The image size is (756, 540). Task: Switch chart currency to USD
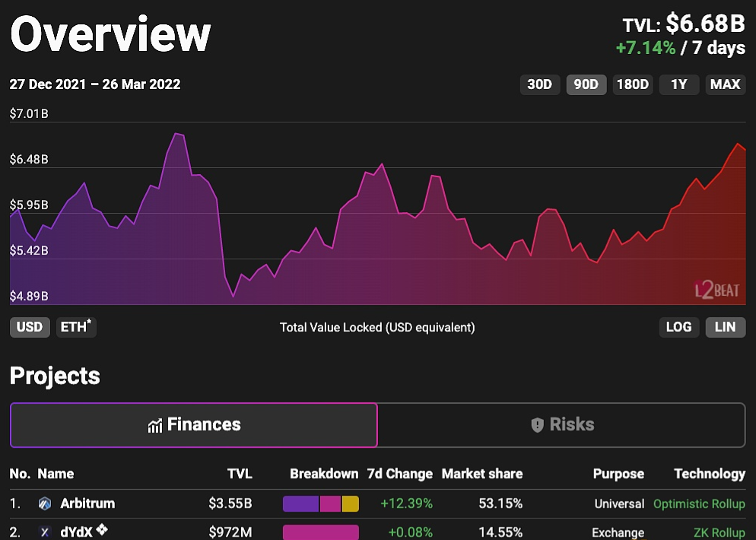click(x=30, y=327)
